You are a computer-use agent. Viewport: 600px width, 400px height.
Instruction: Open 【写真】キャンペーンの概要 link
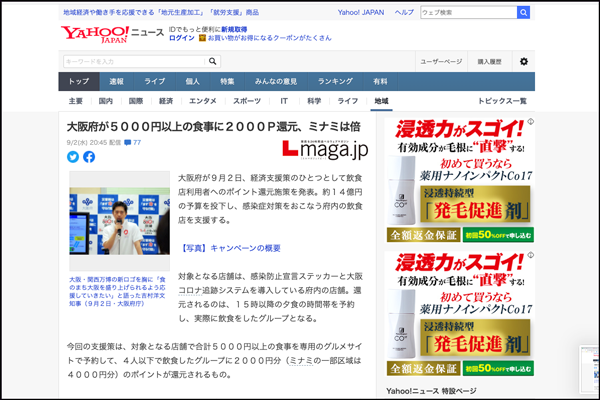[229, 248]
